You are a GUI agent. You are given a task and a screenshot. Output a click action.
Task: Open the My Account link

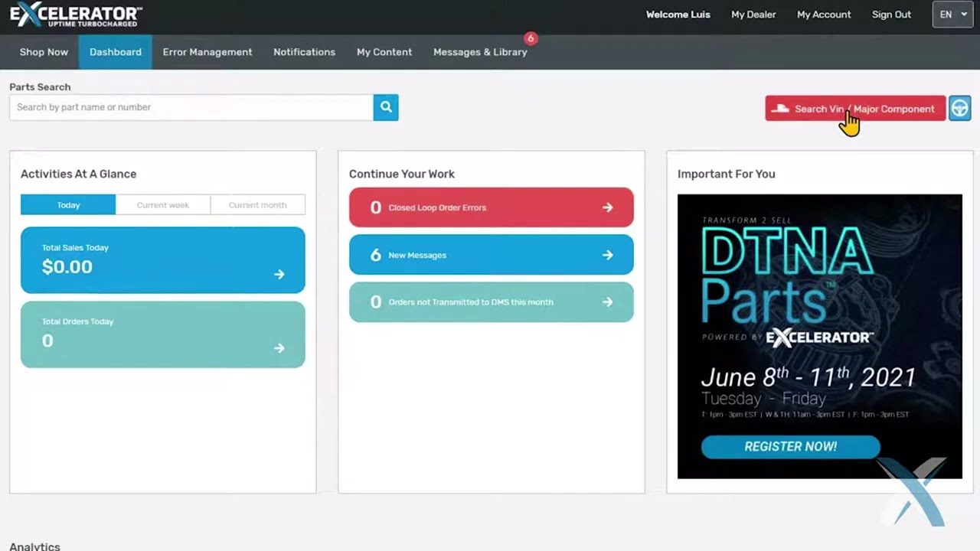coord(824,15)
